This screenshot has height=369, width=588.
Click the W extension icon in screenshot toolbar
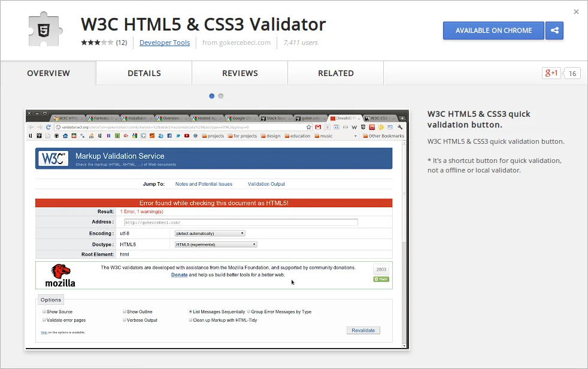(x=354, y=128)
